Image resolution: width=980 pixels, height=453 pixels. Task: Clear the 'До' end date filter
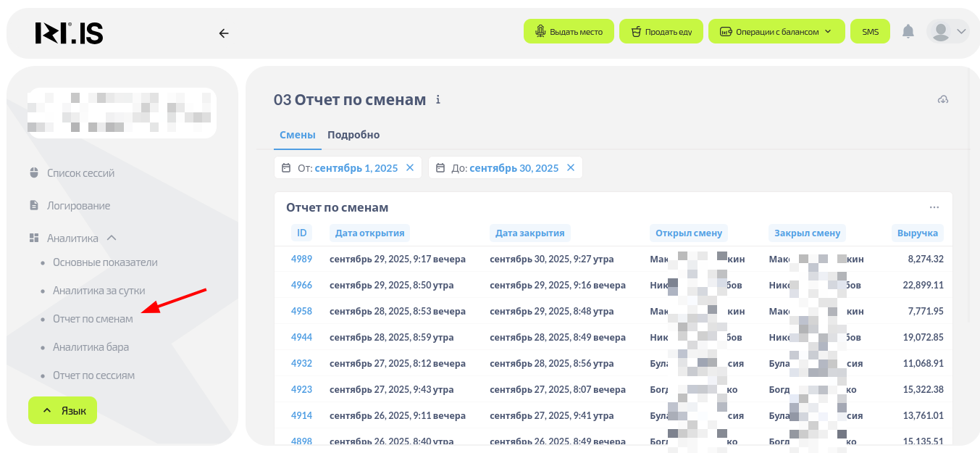coord(571,167)
